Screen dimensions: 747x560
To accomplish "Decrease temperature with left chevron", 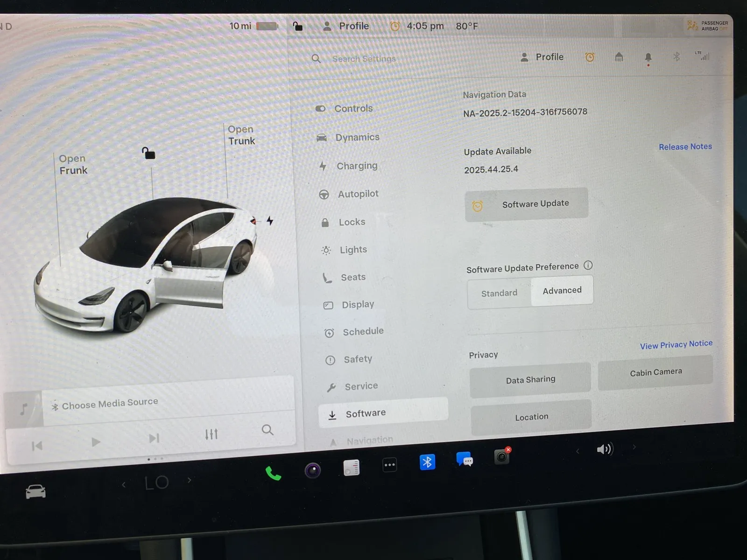I will click(x=124, y=485).
